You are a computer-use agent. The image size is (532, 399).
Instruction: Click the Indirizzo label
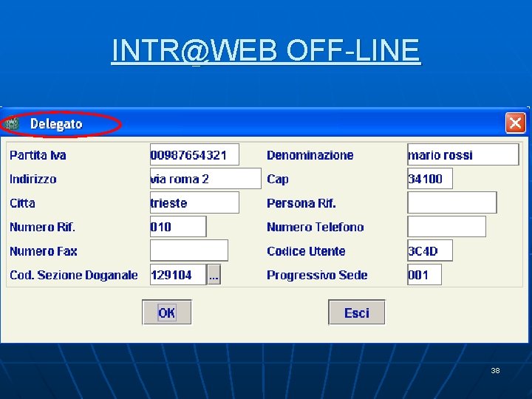[33, 179]
